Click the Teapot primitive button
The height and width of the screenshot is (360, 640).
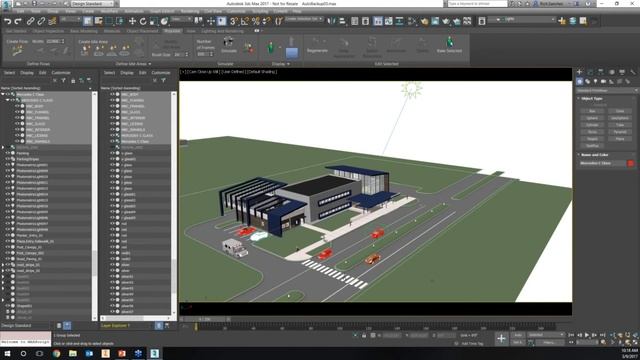[x=592, y=139]
